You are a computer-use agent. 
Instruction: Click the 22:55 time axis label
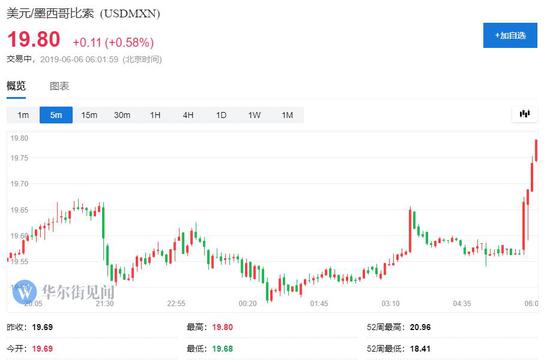(x=176, y=303)
